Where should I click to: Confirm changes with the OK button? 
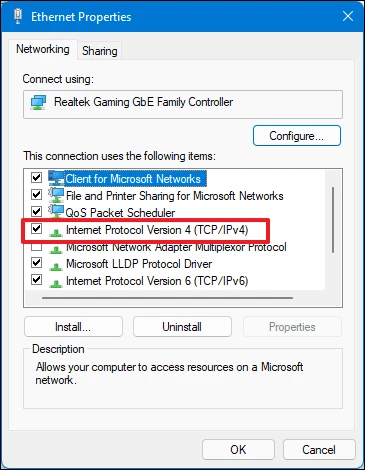[x=238, y=450]
